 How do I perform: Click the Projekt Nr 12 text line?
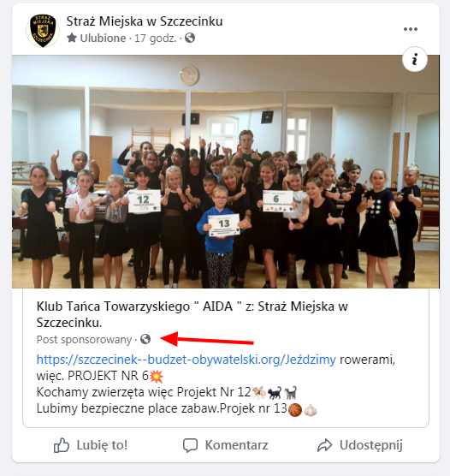pos(166,392)
